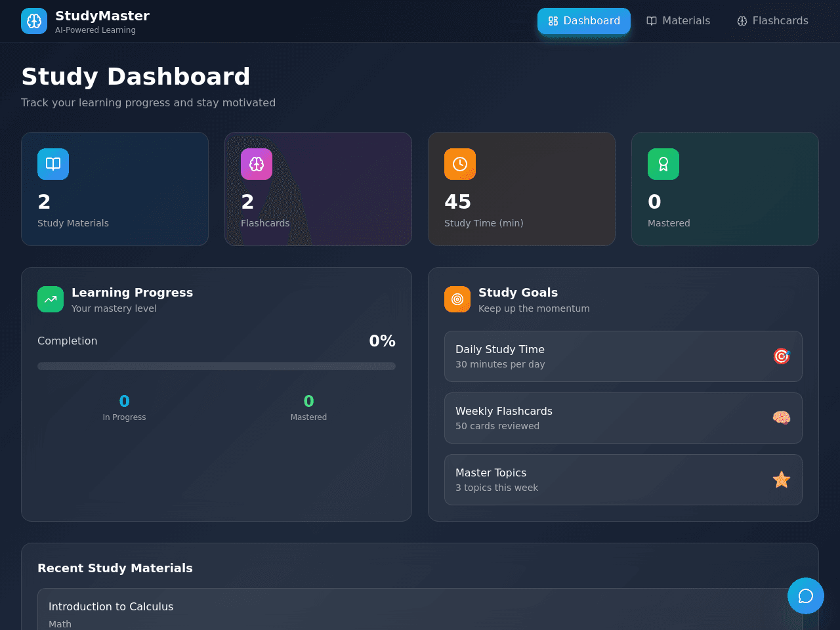Click the In Progress count
The width and height of the screenshot is (840, 630).
(124, 401)
